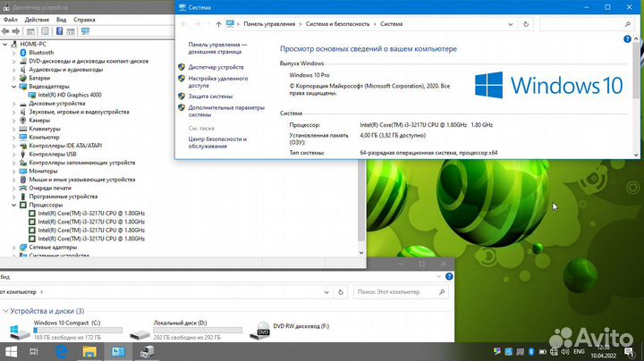Click the Сетевые адаптеры category icon
This screenshot has width=644, height=361.
pos(23,248)
